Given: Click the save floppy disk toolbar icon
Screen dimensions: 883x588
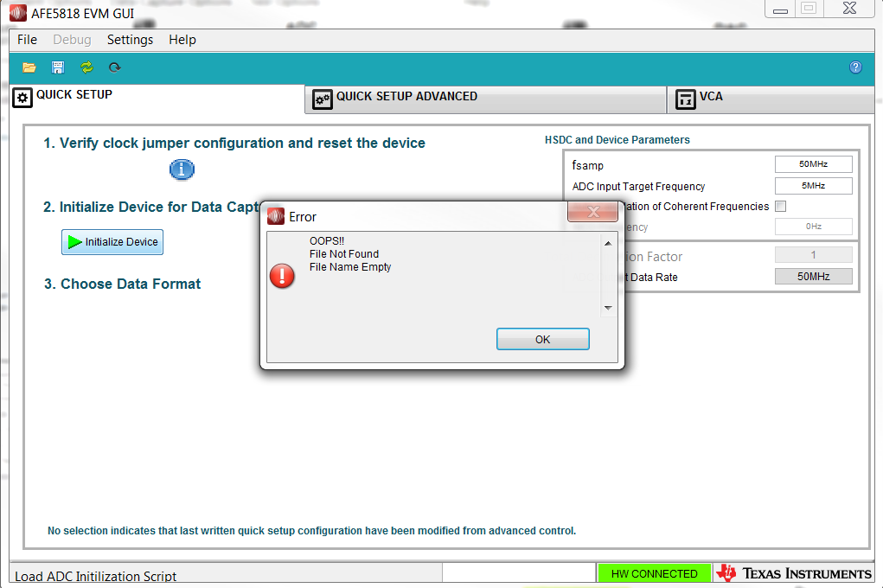Looking at the screenshot, I should (x=57, y=67).
